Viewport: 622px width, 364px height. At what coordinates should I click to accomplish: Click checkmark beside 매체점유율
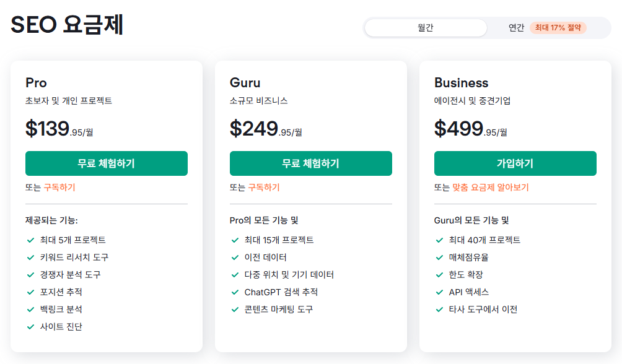439,258
